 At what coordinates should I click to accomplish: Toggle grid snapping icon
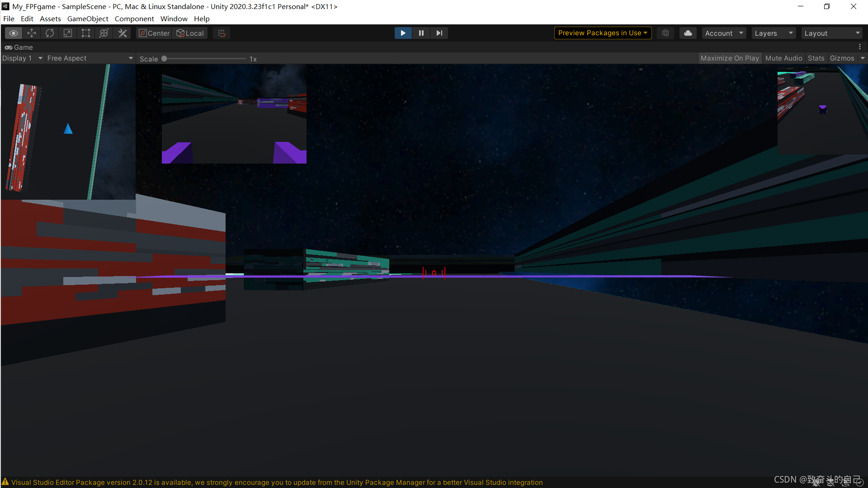click(x=222, y=33)
